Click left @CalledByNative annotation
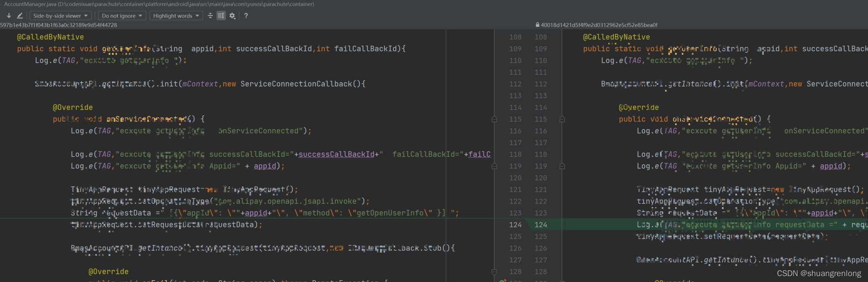The height and width of the screenshot is (282, 868). 50,37
